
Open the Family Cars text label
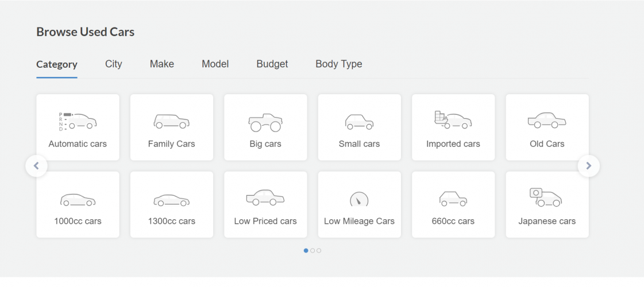point(172,144)
